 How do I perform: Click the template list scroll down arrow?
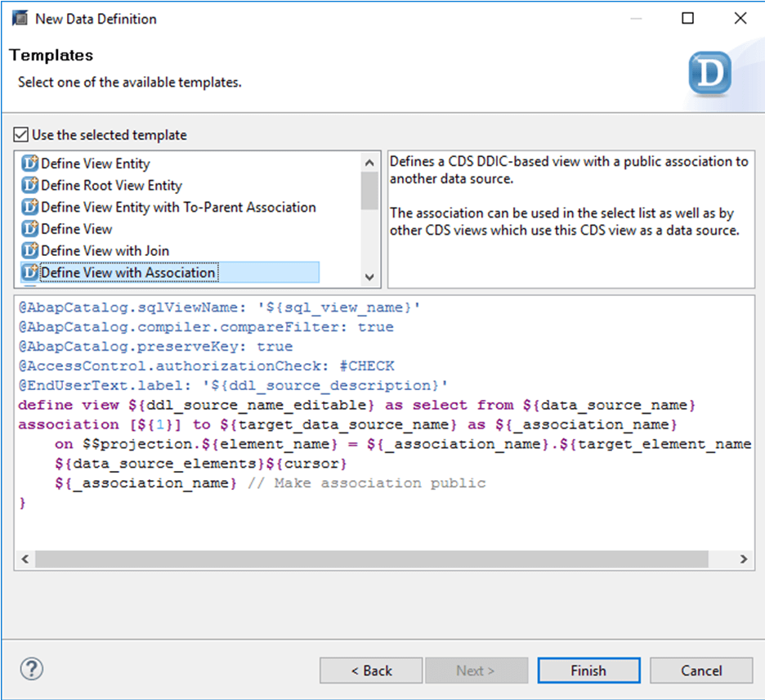[369, 276]
